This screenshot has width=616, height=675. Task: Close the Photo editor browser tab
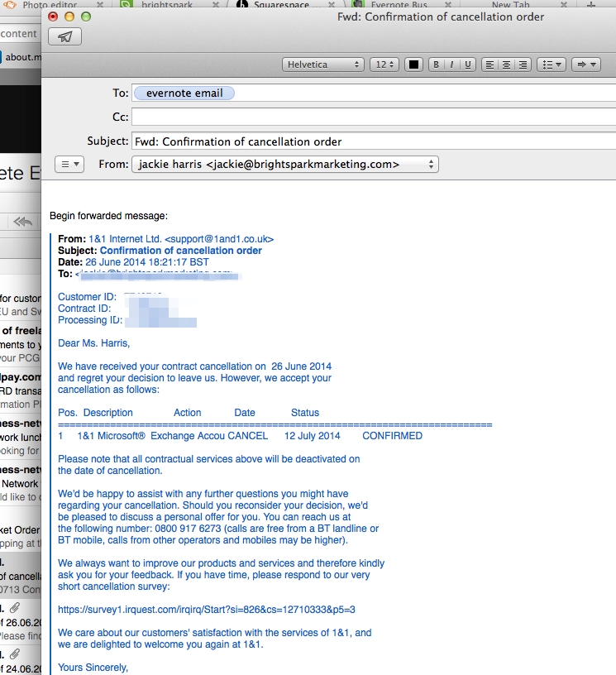tap(100, 5)
